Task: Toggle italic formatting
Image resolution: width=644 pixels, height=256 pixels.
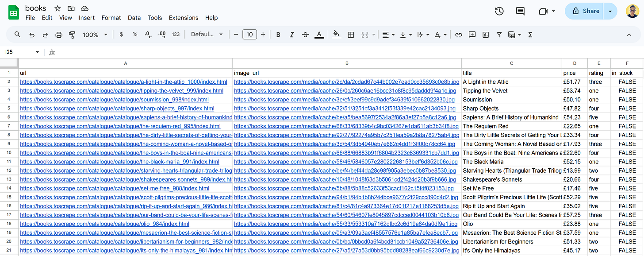Action: pos(292,35)
